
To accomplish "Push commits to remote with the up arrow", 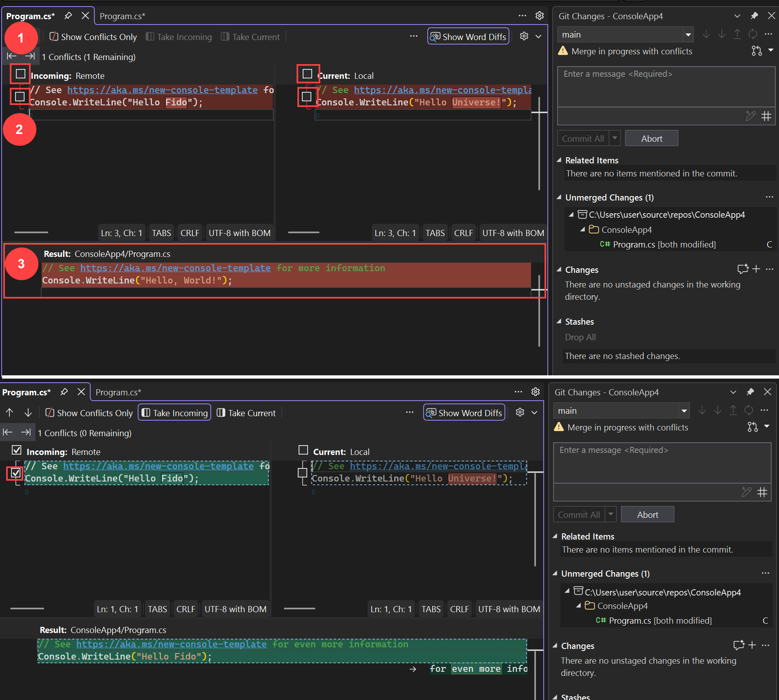I will (737, 34).
